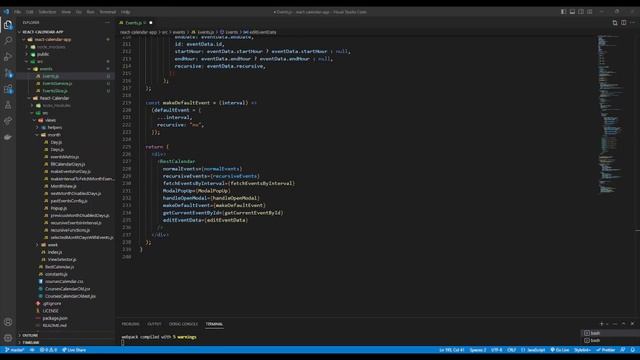Open the Accounts menu in activity bar
The width and height of the screenshot is (640, 360).
coord(8,322)
